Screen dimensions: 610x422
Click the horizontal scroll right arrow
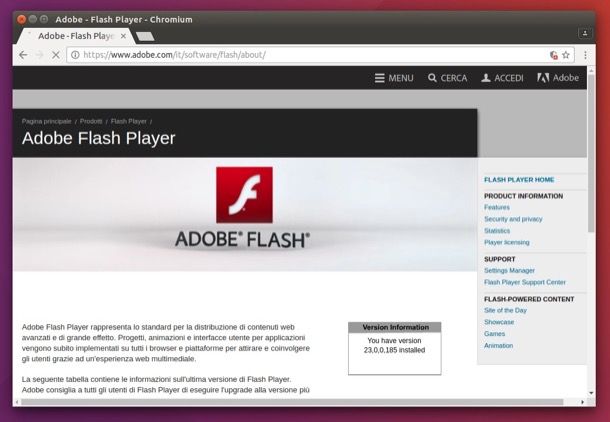pos(582,402)
